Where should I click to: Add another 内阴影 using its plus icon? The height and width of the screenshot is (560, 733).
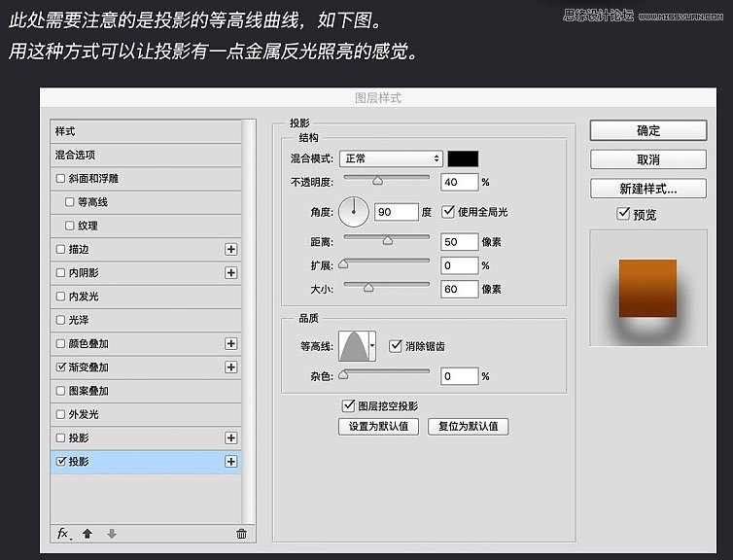pyautogui.click(x=231, y=273)
